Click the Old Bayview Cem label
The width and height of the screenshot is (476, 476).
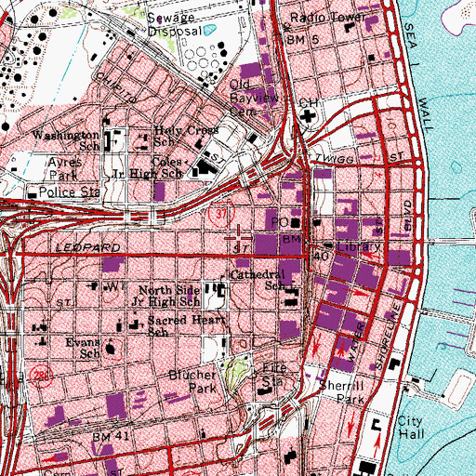click(254, 99)
